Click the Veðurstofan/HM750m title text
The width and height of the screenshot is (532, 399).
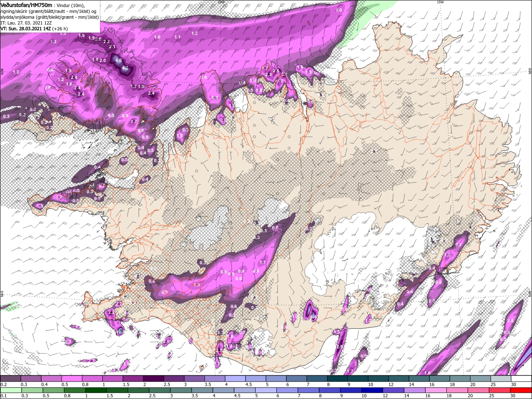point(26,5)
